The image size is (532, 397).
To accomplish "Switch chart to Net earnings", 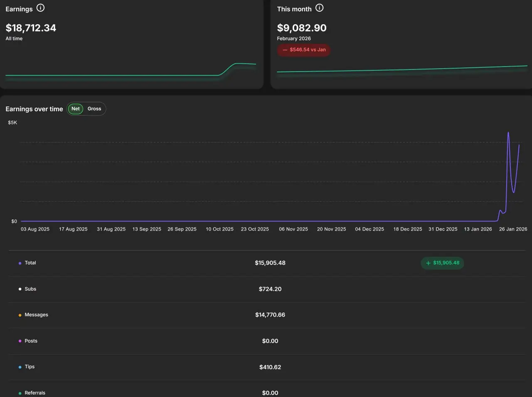I will 75,109.
